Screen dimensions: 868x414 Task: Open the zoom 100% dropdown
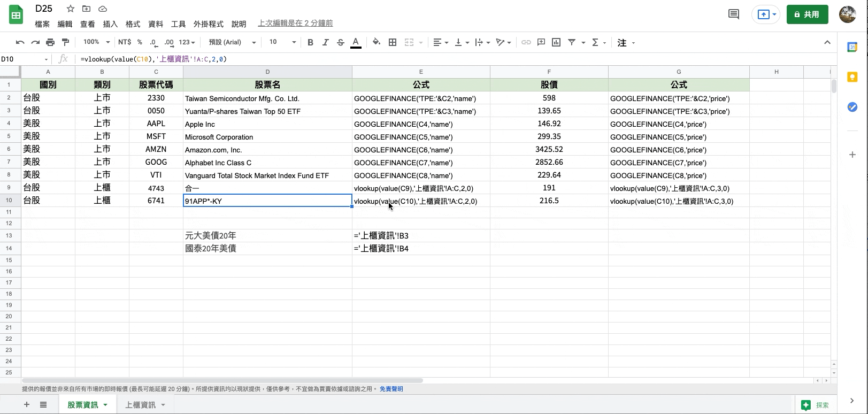(x=96, y=42)
